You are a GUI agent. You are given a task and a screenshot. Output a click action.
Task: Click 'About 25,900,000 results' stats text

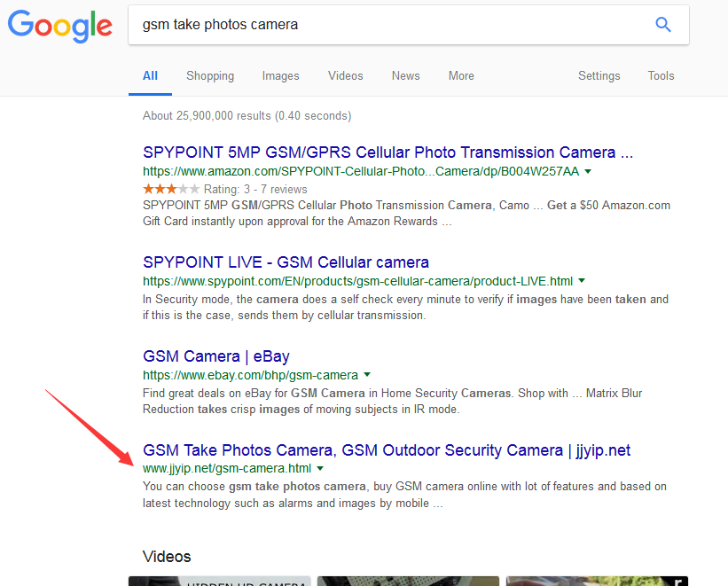247,115
